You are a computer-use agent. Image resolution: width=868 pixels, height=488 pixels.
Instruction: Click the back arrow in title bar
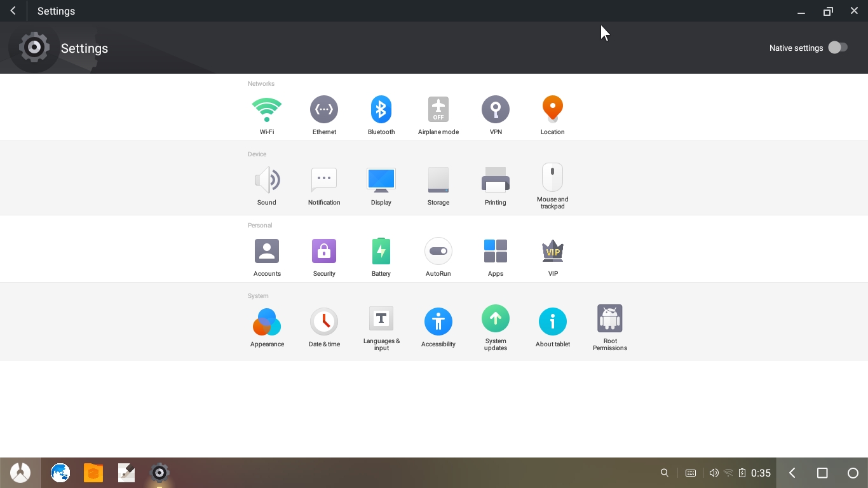click(x=13, y=11)
